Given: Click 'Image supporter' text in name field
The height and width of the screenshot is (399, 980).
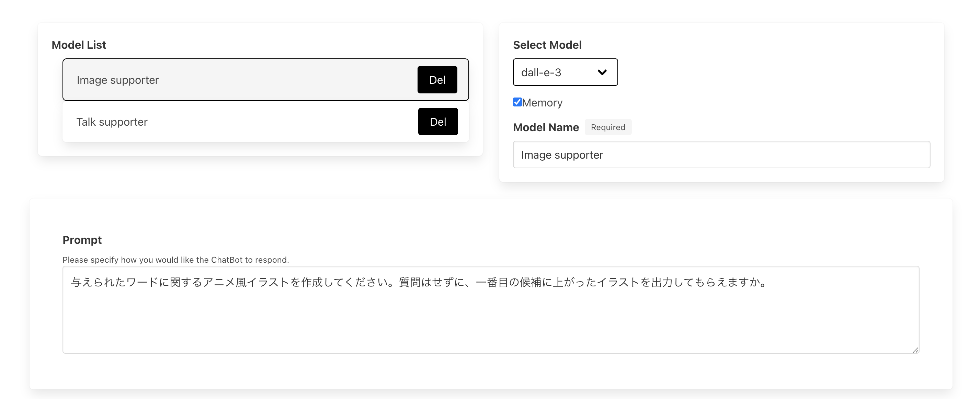Looking at the screenshot, I should tap(562, 155).
